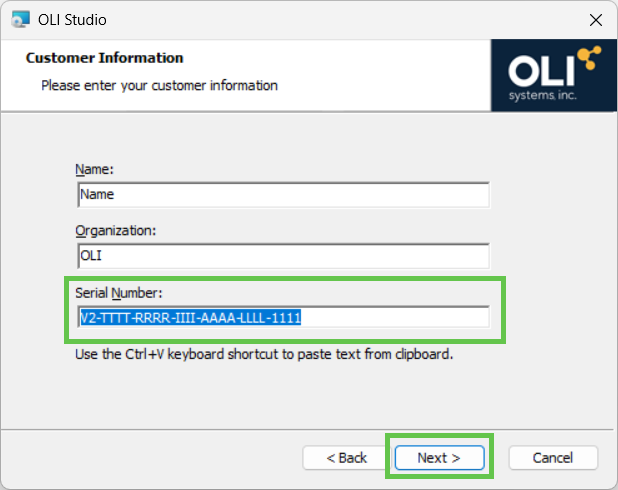
Task: Click the Next > button
Action: point(439,458)
